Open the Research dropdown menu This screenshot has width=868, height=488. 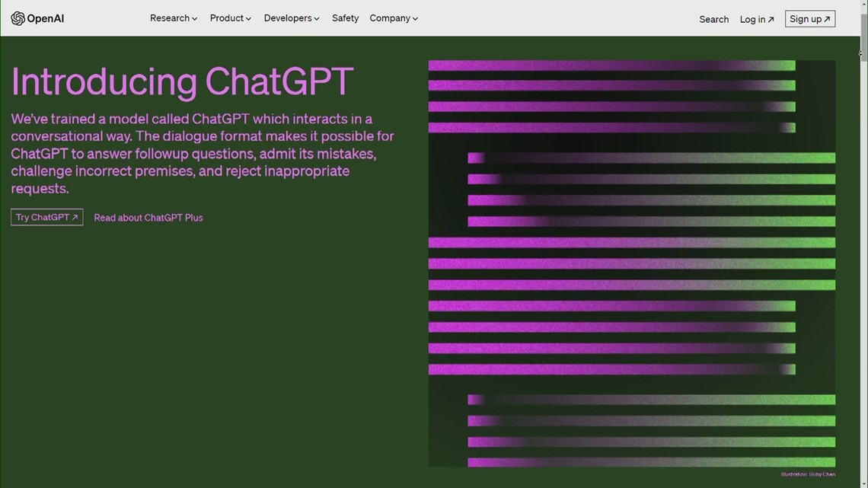174,18
